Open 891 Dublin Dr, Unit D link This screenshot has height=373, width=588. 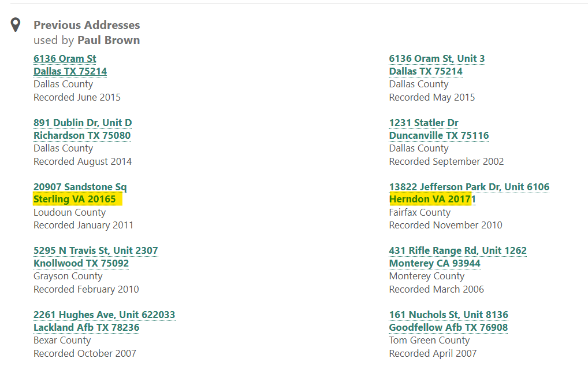[83, 123]
